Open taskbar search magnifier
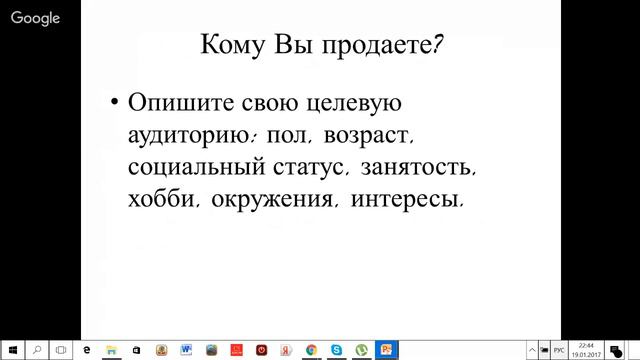640x360 pixels. (37, 350)
